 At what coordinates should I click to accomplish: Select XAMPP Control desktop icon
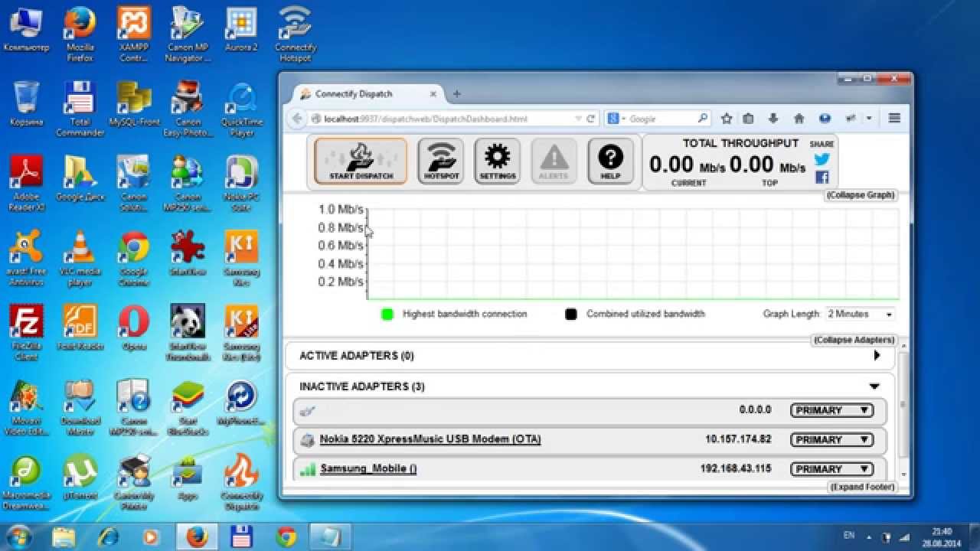[134, 34]
